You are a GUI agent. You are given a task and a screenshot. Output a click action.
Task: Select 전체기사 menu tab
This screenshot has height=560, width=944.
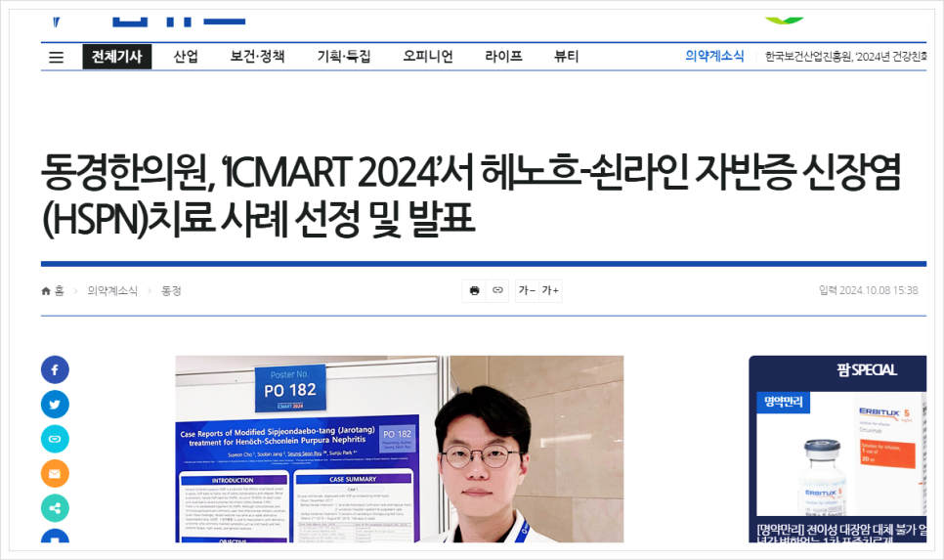117,57
